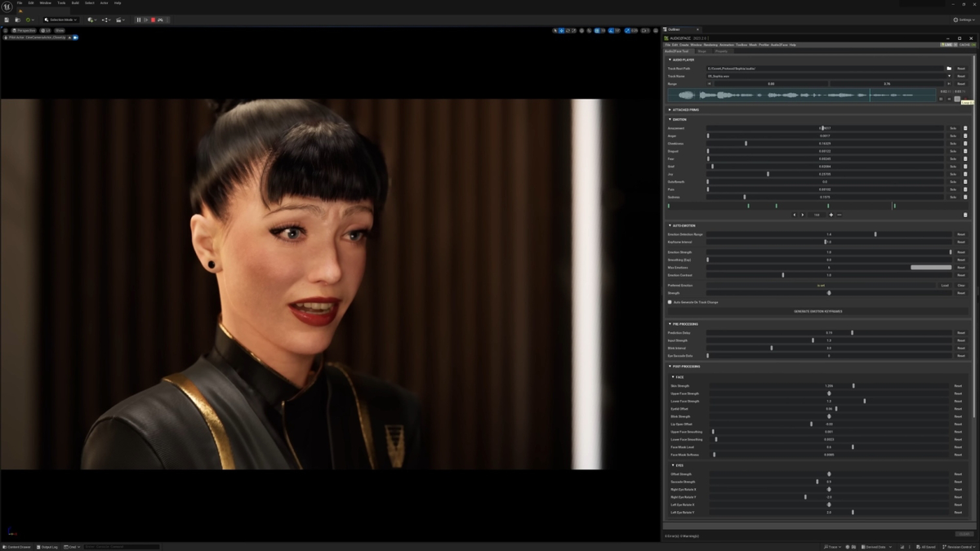
Task: Click Generate Emotion Keyframes button
Action: pos(817,311)
